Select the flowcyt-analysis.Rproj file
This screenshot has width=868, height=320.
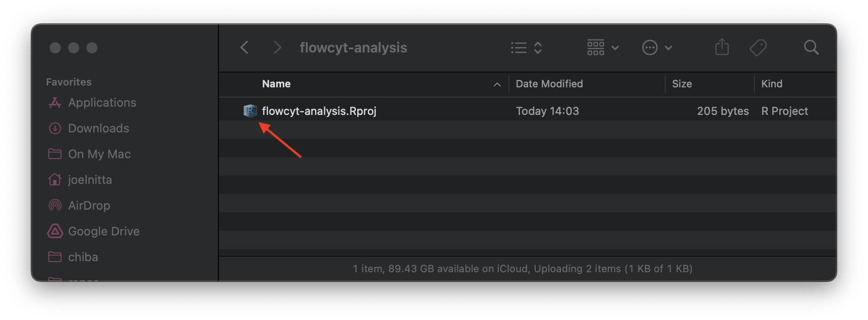click(x=319, y=111)
